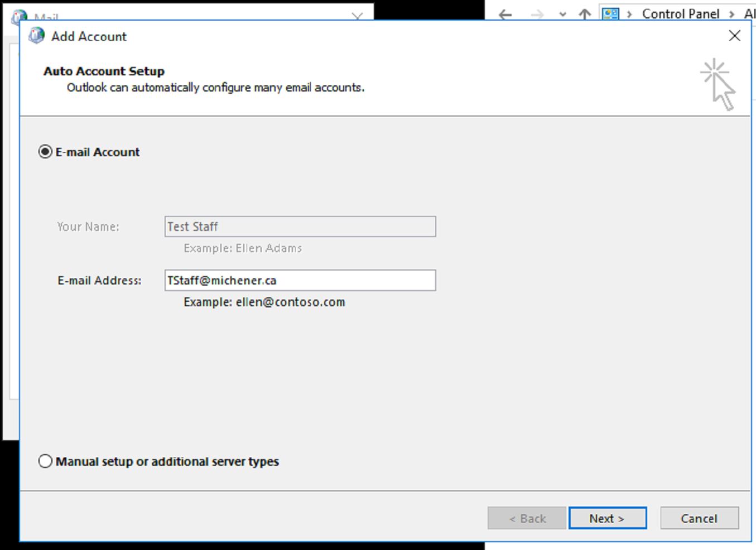Image resolution: width=756 pixels, height=550 pixels.
Task: Click the Control Panel breadcrumb item
Action: point(680,14)
